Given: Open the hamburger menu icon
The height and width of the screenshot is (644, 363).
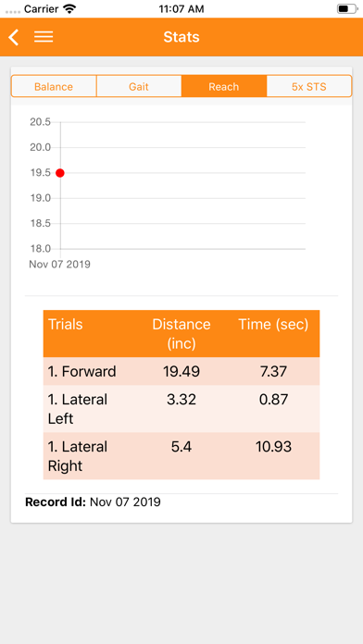Looking at the screenshot, I should click(44, 37).
